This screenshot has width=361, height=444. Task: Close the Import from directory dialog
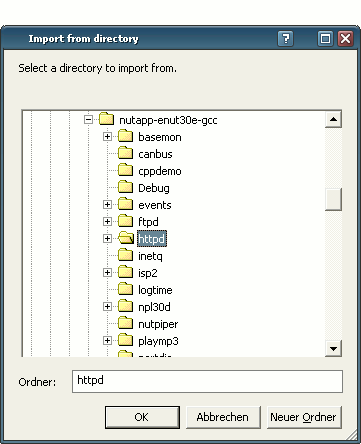click(345, 39)
